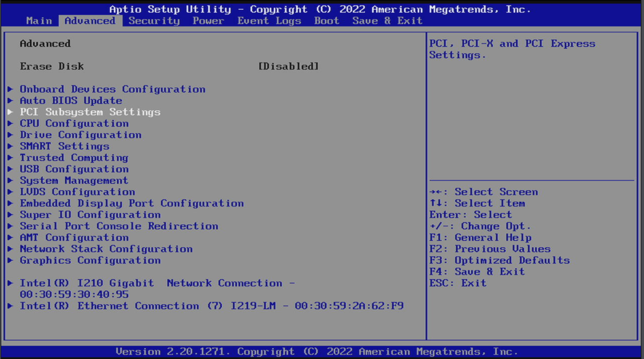Click arrow beside Serial Port Console Redirection
Viewport: 644px width, 359px height.
[10, 226]
